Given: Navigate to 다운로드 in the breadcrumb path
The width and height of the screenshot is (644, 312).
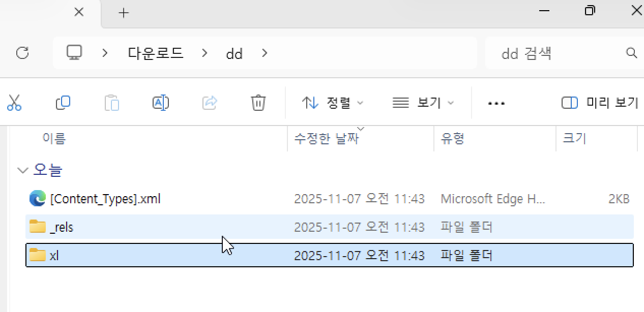Looking at the screenshot, I should [155, 53].
